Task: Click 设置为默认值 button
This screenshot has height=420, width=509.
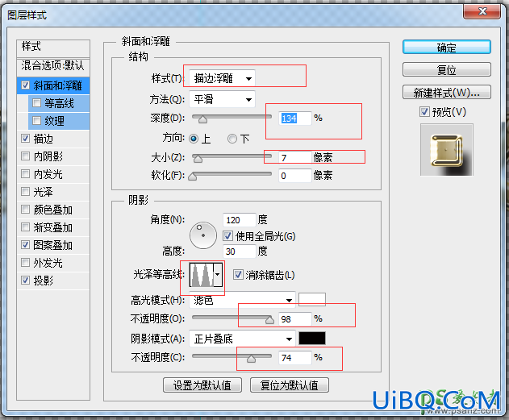Action: point(202,385)
